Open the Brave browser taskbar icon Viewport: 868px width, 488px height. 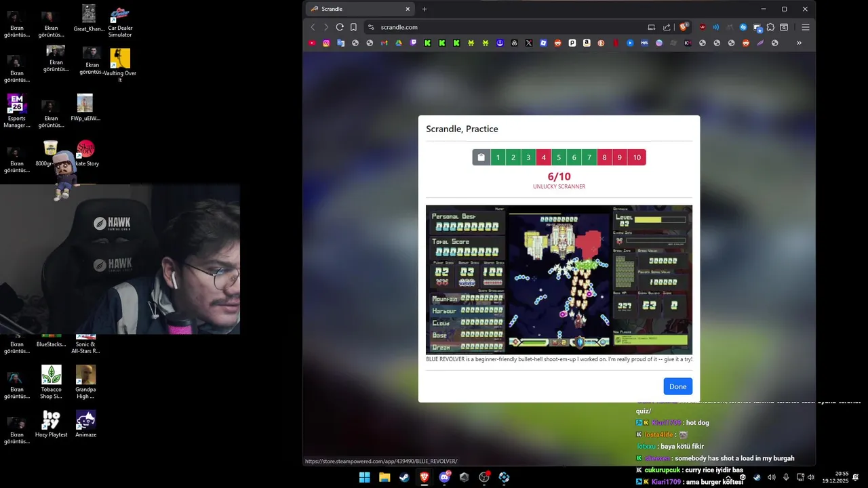425,477
